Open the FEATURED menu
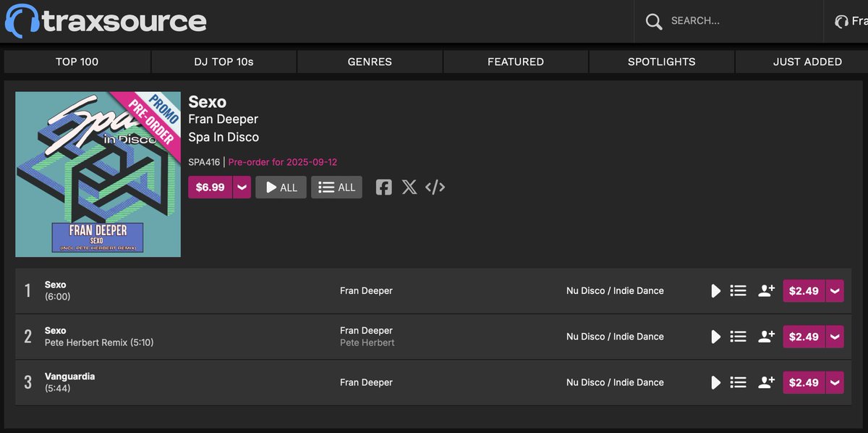868x433 pixels. tap(516, 62)
